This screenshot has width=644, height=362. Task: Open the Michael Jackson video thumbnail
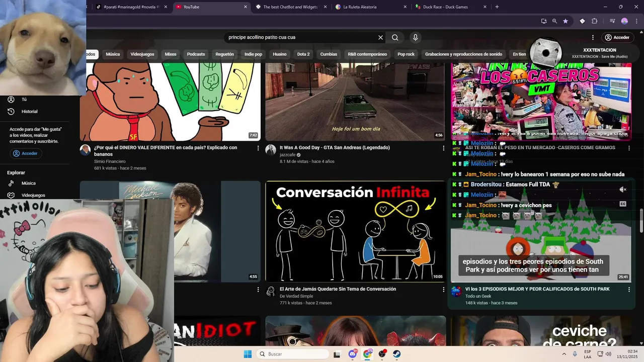coord(170,231)
